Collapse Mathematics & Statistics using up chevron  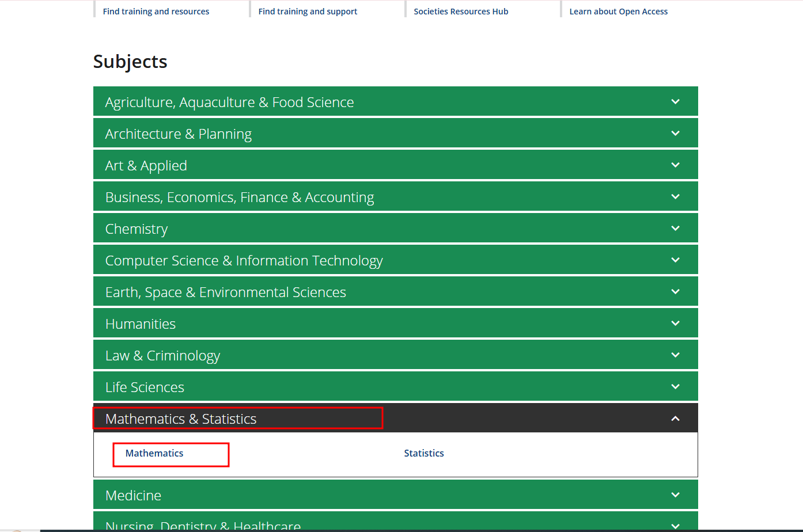[x=675, y=419]
